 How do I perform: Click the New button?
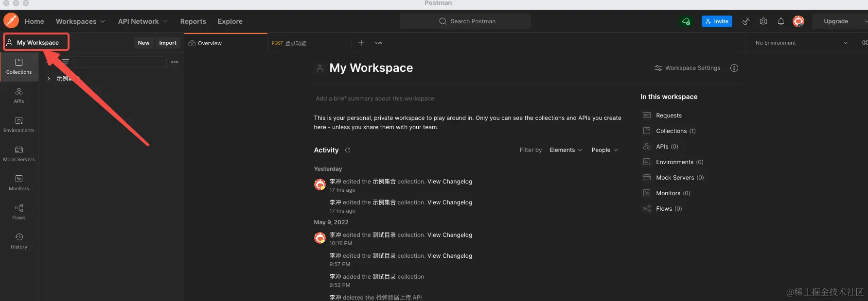point(143,43)
